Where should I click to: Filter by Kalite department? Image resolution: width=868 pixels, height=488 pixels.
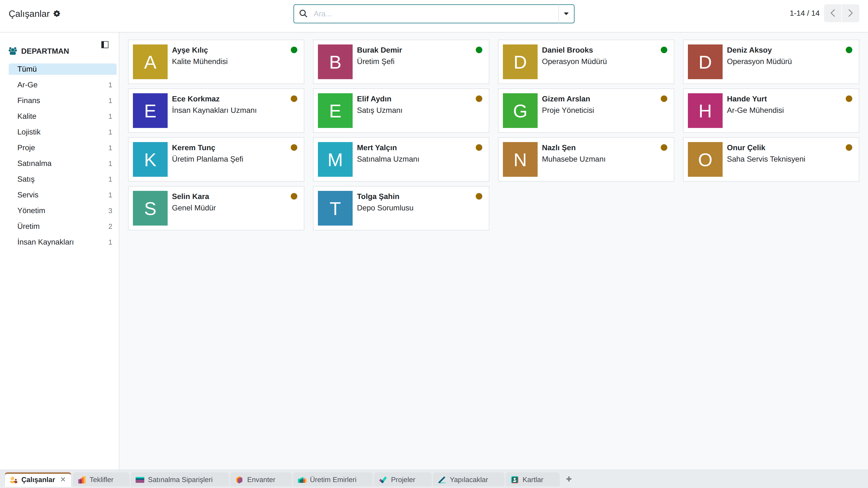pyautogui.click(x=63, y=116)
